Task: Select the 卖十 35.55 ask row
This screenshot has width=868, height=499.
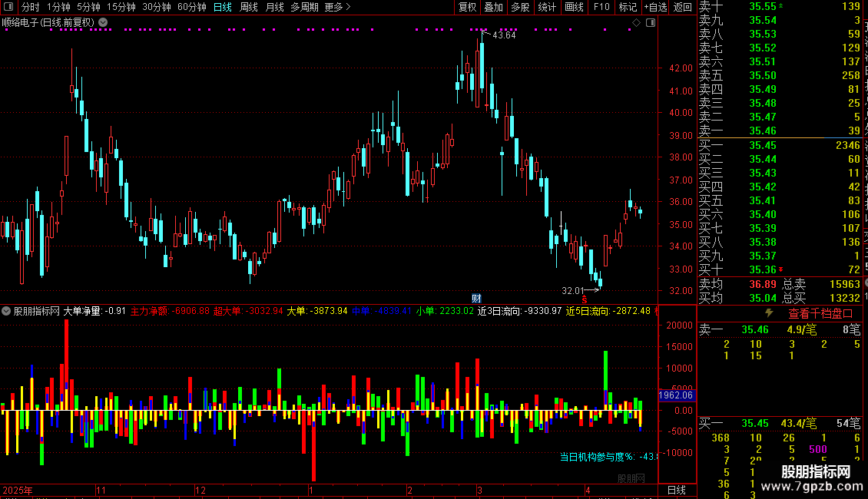Action: click(780, 6)
